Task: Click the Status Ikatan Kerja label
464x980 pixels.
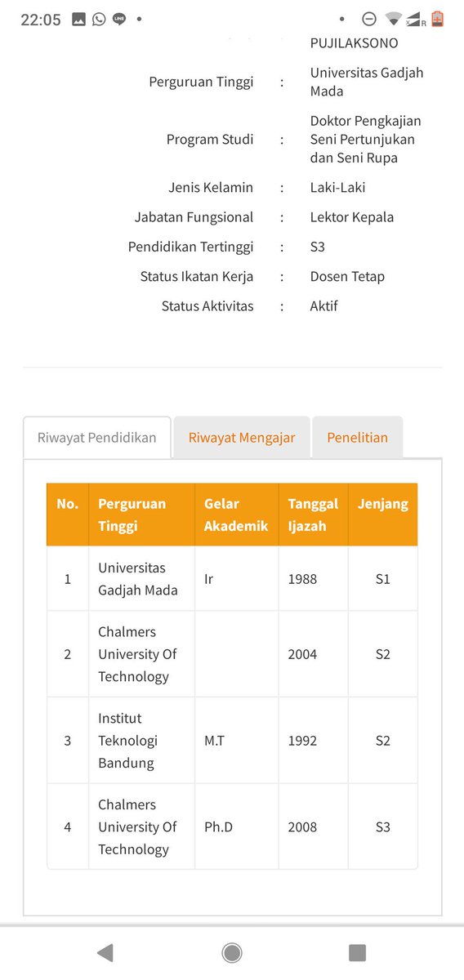Action: pyautogui.click(x=197, y=276)
